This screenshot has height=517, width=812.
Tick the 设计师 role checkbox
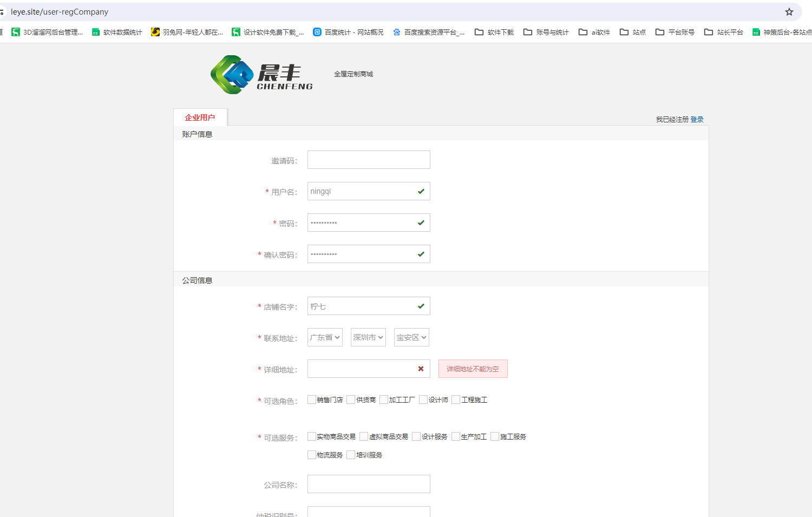click(423, 400)
